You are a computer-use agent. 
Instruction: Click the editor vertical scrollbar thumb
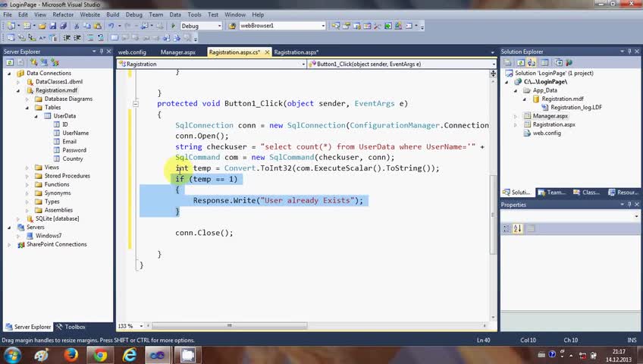[x=493, y=215]
